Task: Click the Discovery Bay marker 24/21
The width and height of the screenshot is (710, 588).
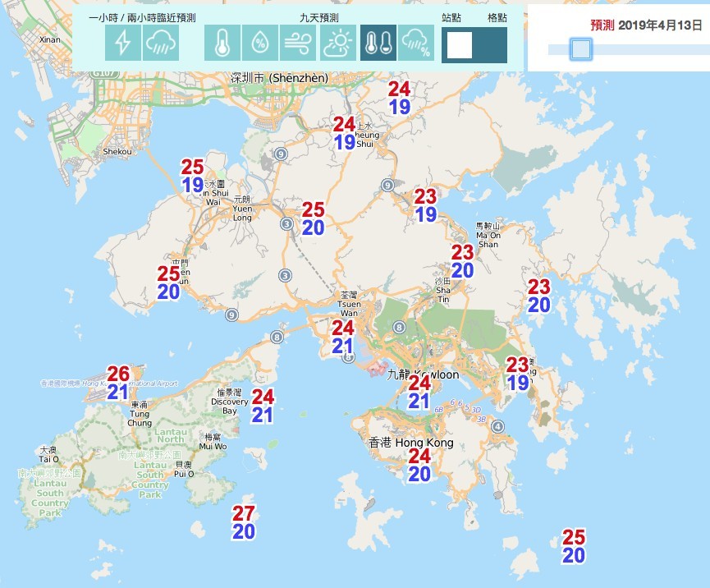Action: click(263, 407)
